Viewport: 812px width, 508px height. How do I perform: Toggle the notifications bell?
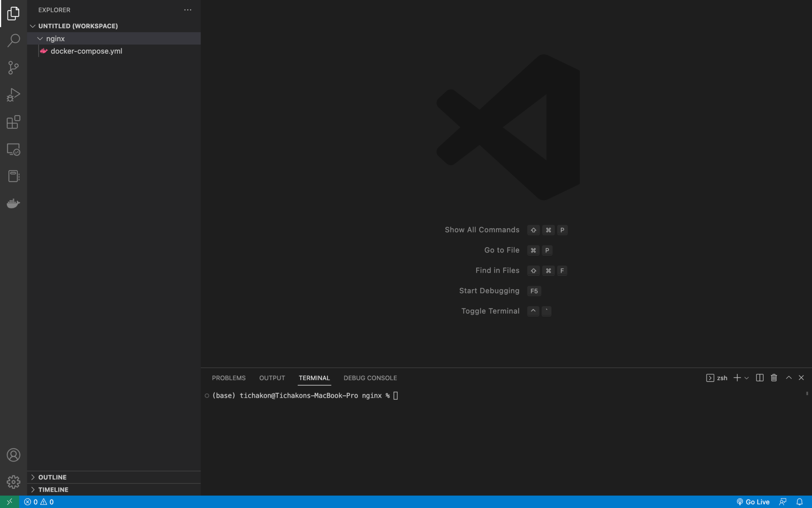point(802,501)
